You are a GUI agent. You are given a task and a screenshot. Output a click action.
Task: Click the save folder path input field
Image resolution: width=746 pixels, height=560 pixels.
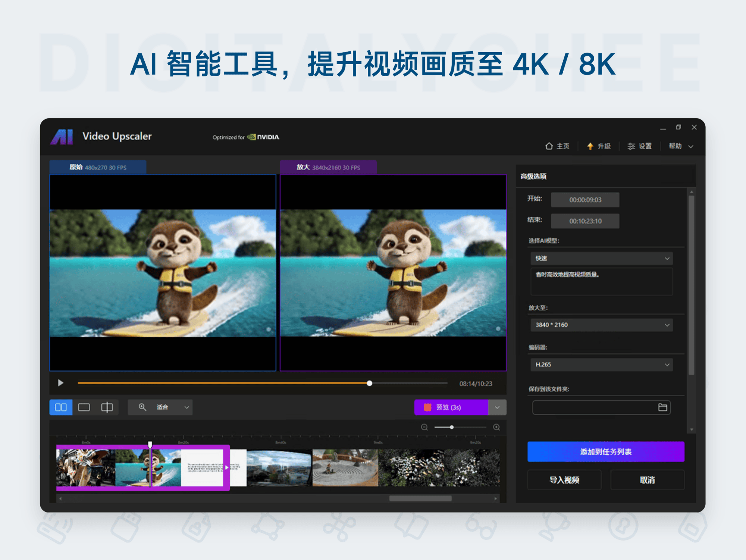[594, 407]
